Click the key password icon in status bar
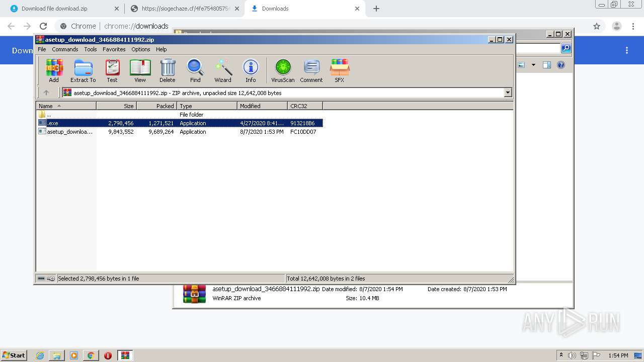The height and width of the screenshot is (362, 644). coord(51,279)
